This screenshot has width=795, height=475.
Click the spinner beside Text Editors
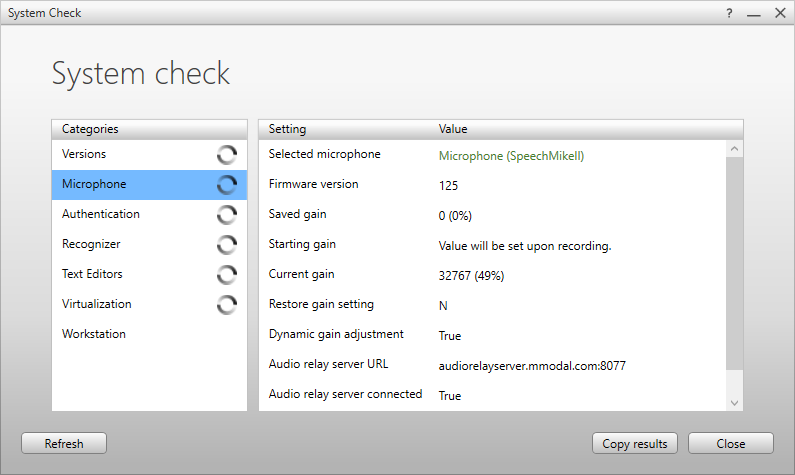(x=227, y=274)
